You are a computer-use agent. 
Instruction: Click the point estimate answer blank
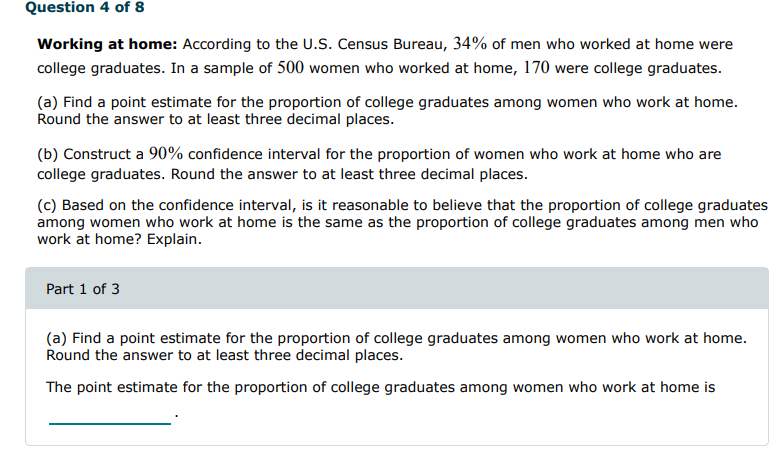[x=109, y=415]
